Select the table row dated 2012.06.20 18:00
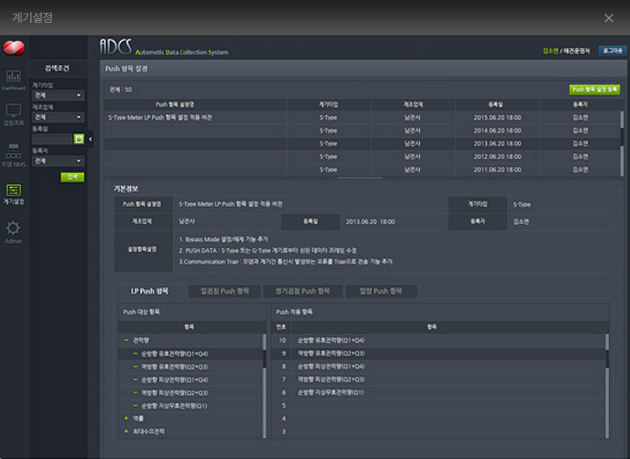This screenshot has width=630, height=459. 362,156
